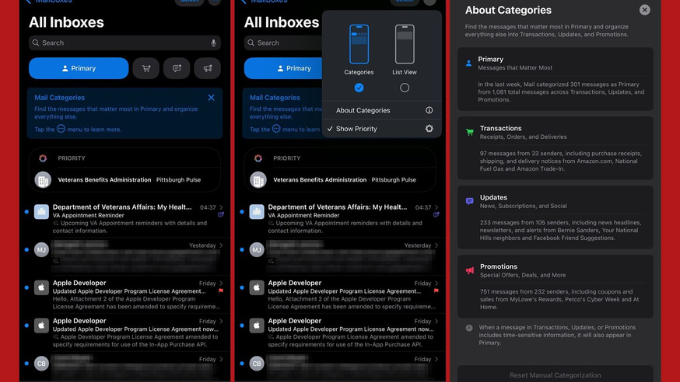
Task: Open VA Appointment Reminder email in left screen
Action: [125, 219]
